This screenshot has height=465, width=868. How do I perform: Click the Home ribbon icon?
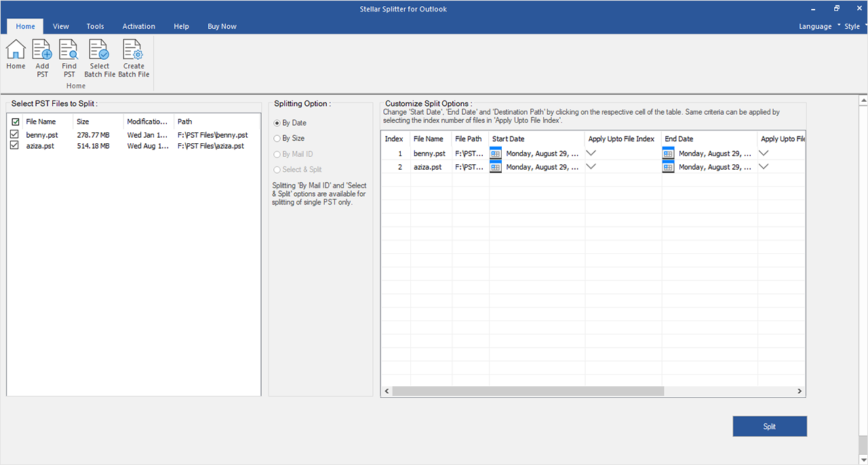pos(16,55)
